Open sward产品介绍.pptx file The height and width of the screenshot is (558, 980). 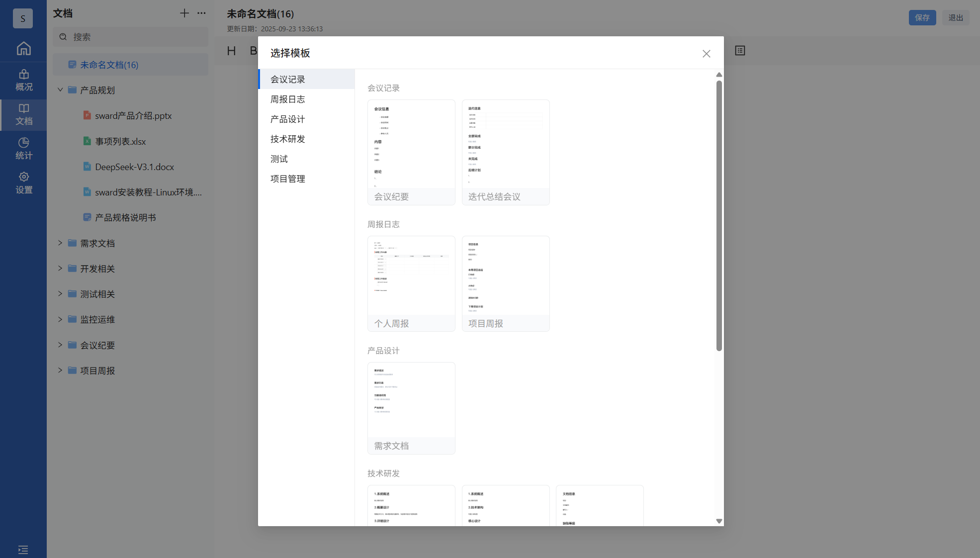tap(133, 116)
